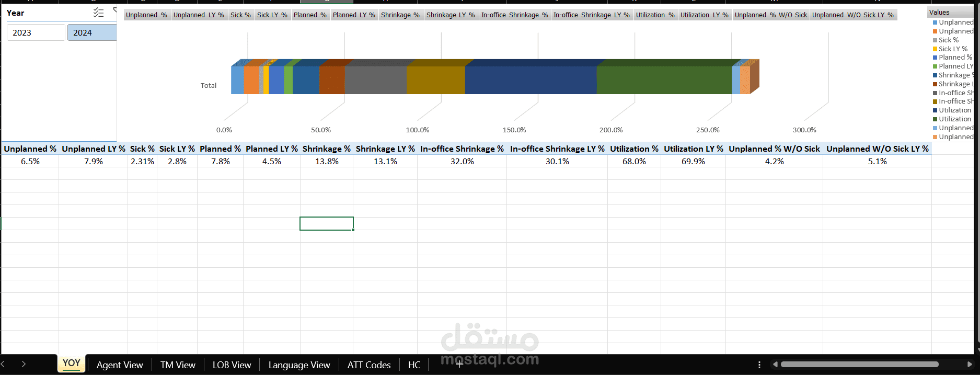This screenshot has width=980, height=375.
Task: Add a new sheet with the plus icon
Action: [459, 365]
